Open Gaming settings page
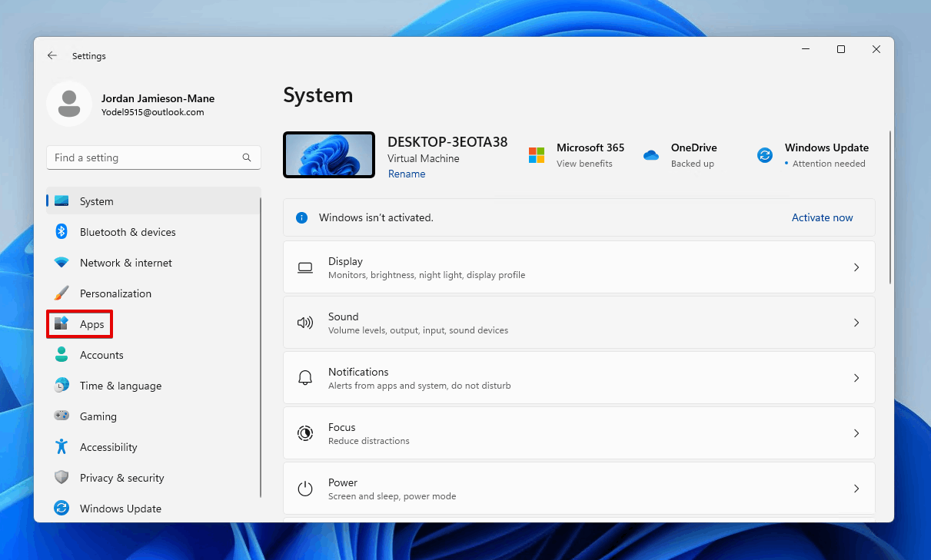Screen dimensions: 931x560 click(153, 416)
